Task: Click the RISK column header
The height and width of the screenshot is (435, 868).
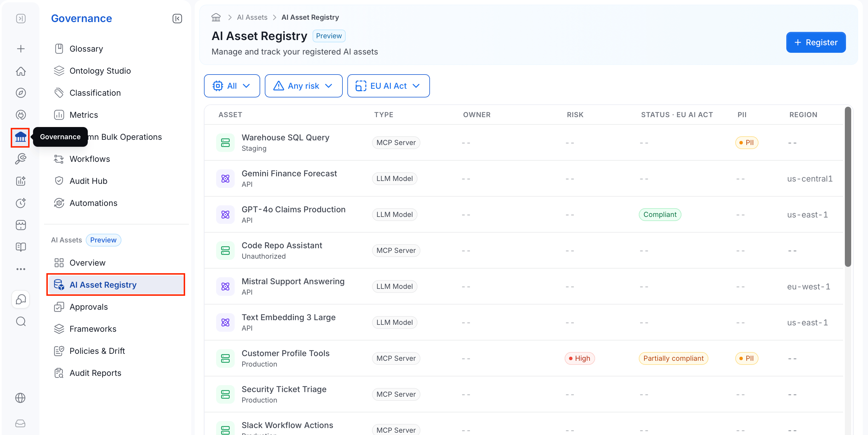Action: point(575,115)
